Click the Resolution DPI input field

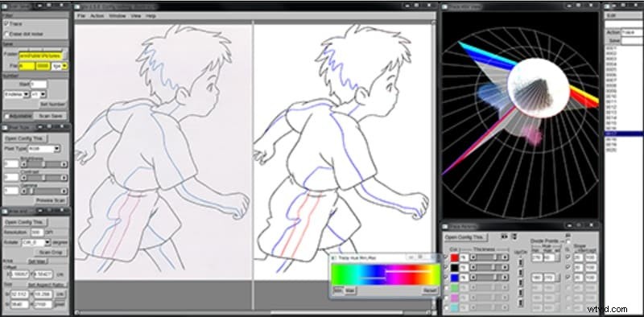coord(37,233)
